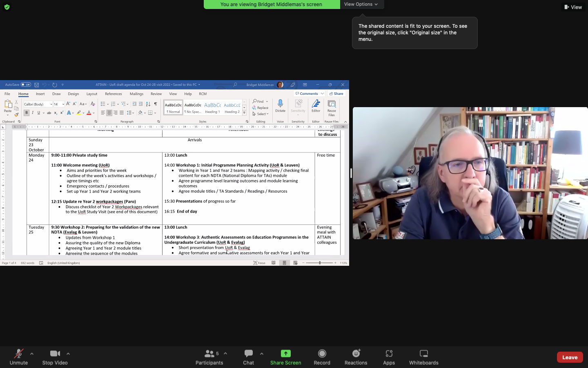Screen dimensions: 588x368
Task: Click the Cut scissors icon
Action: click(x=16, y=102)
